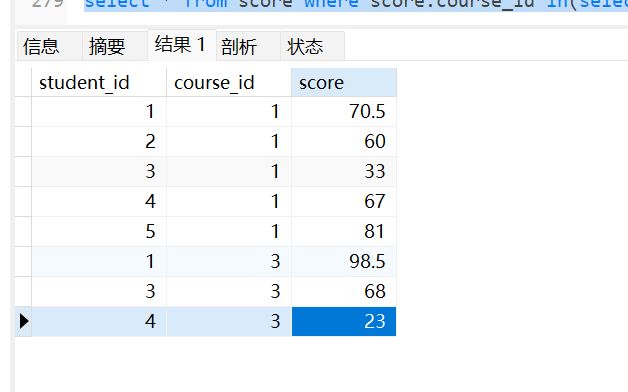The width and height of the screenshot is (628, 392).
Task: Select the highlighted score cell 23
Action: [x=344, y=322]
